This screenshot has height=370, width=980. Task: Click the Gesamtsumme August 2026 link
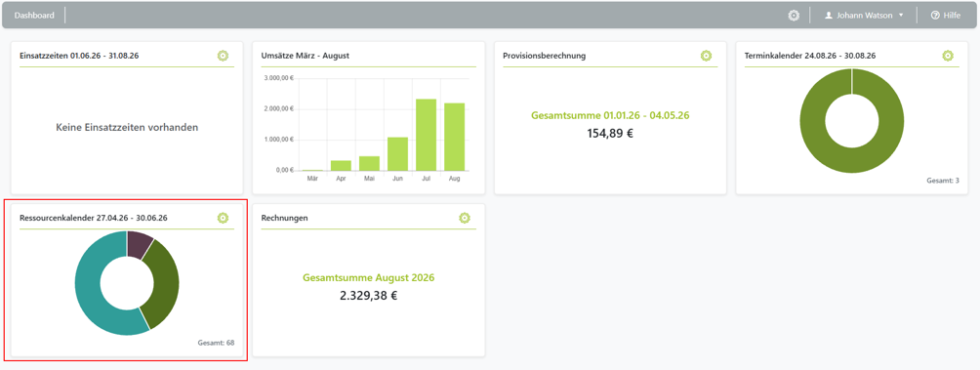[x=369, y=277]
